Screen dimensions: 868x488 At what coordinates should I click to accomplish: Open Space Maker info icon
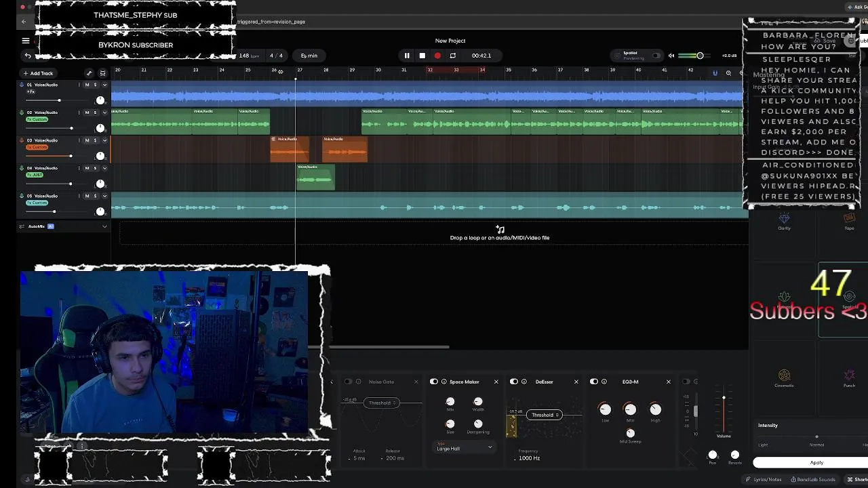[x=444, y=382]
